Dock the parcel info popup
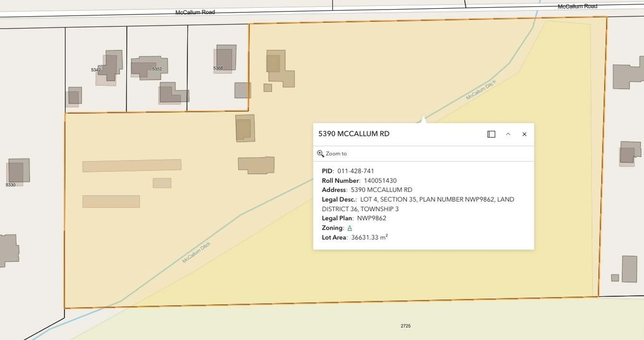 click(491, 134)
